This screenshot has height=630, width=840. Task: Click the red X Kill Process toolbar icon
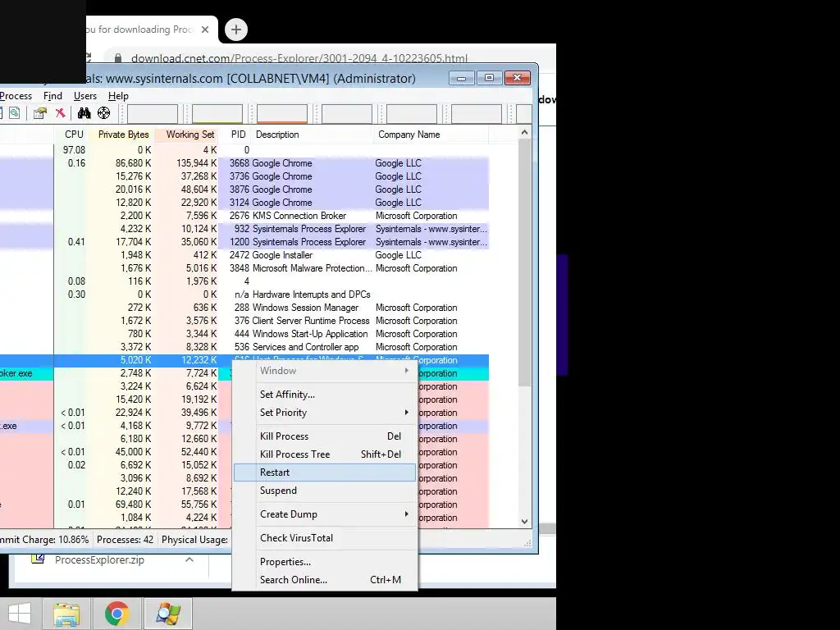[60, 113]
